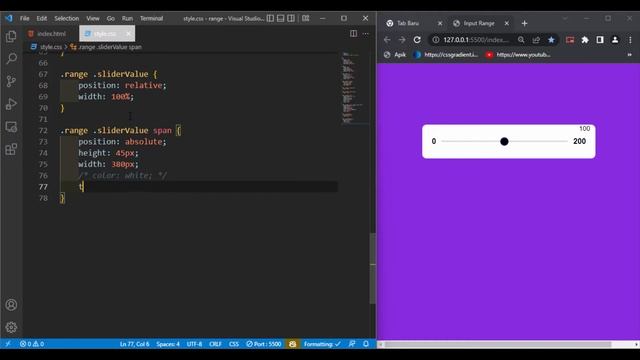Click the browser horizontal scrollbar
Screen dimensions: 640x360
click(498, 344)
